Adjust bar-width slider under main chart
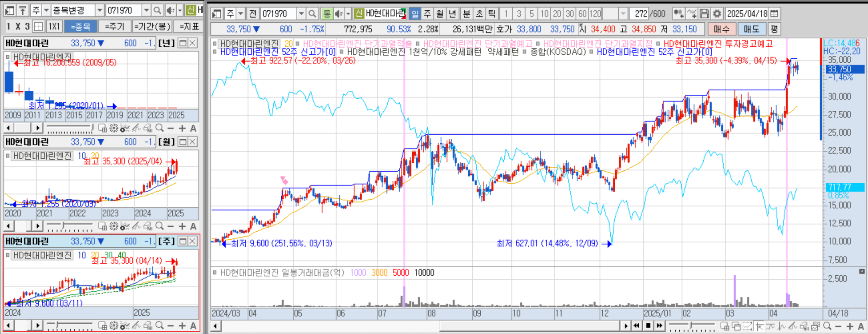 (691, 326)
